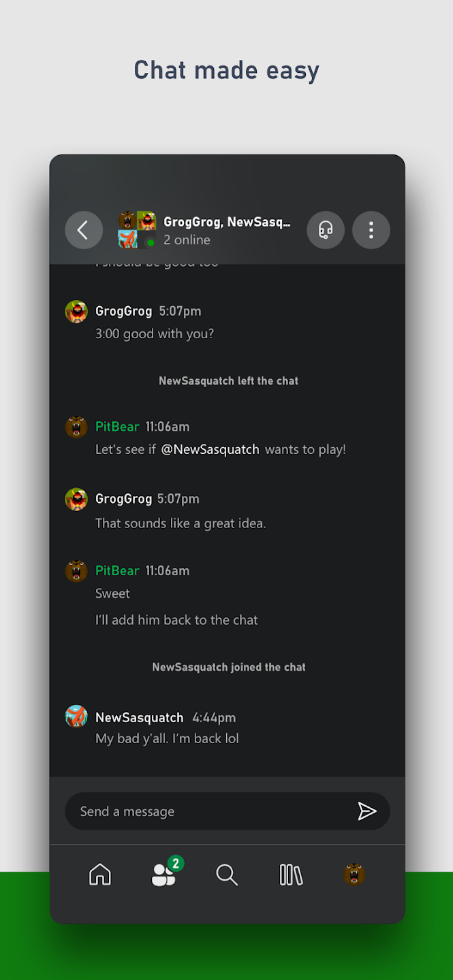The image size is (453, 980).
Task: Open your PitBear profile from the bottom bar
Action: click(354, 875)
